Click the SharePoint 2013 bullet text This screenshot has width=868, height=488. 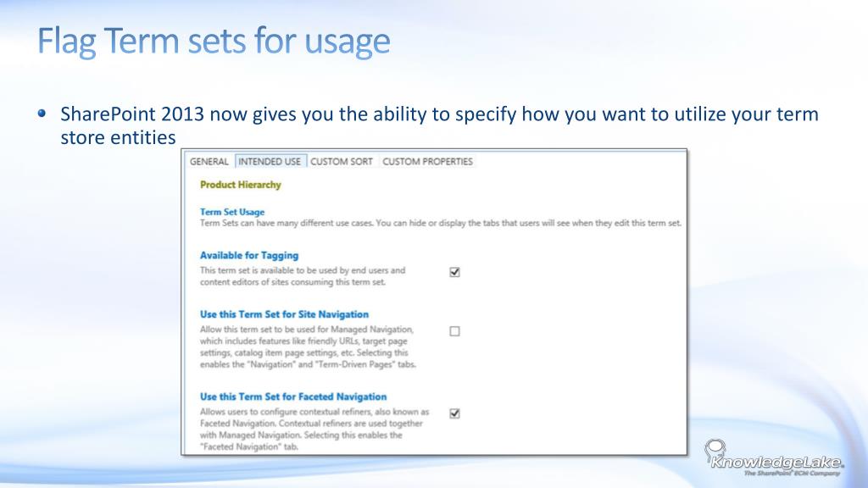(x=439, y=125)
